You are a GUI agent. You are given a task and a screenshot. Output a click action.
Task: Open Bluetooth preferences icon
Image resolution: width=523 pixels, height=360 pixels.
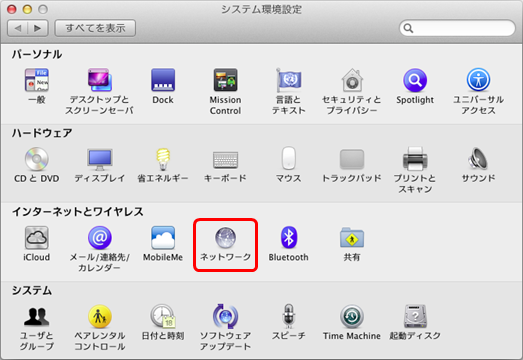pos(289,238)
